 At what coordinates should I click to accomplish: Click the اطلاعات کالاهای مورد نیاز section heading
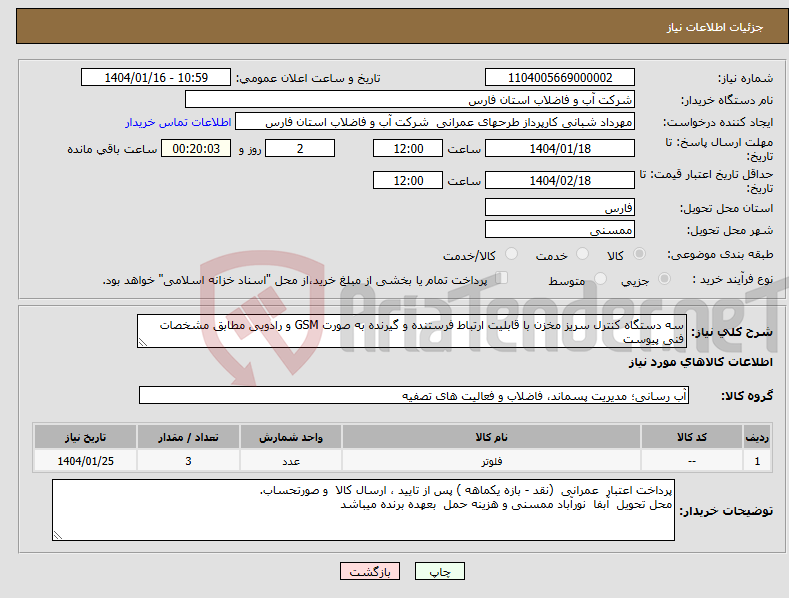pyautogui.click(x=700, y=362)
